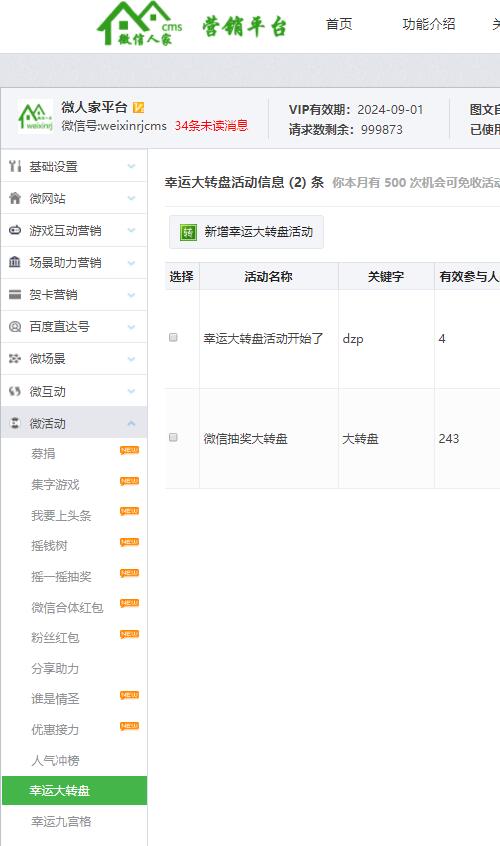Click NEW badge beside 摇钱树
Screen dimensions: 500x846
[129, 542]
